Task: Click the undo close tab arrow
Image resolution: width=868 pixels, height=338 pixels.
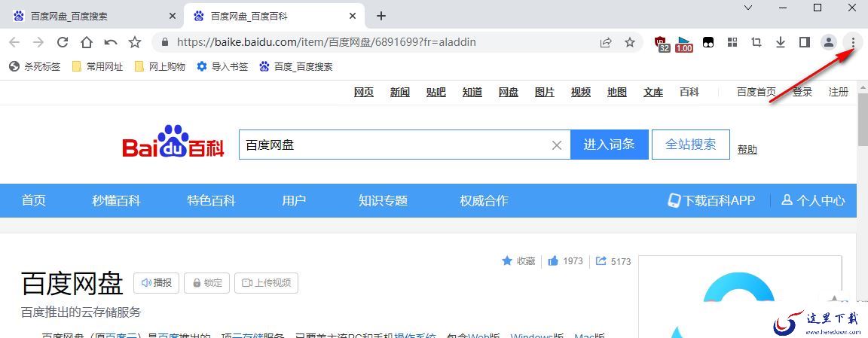Action: [111, 42]
